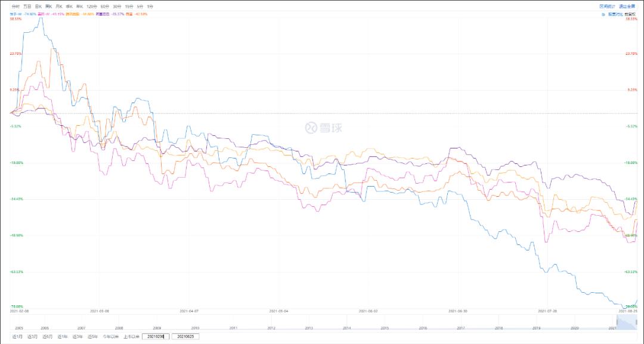The image size is (644, 344).
Task: Choose the 周K weekly chart tab
Action: (x=49, y=6)
